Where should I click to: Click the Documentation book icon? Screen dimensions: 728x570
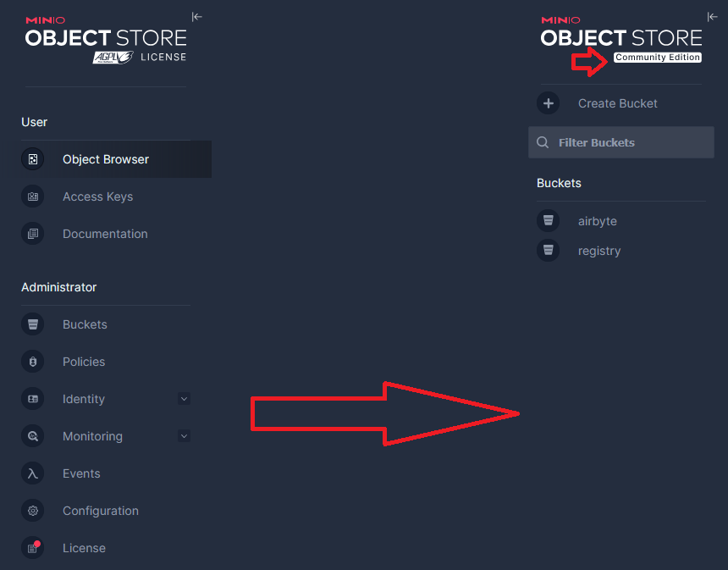tap(32, 233)
